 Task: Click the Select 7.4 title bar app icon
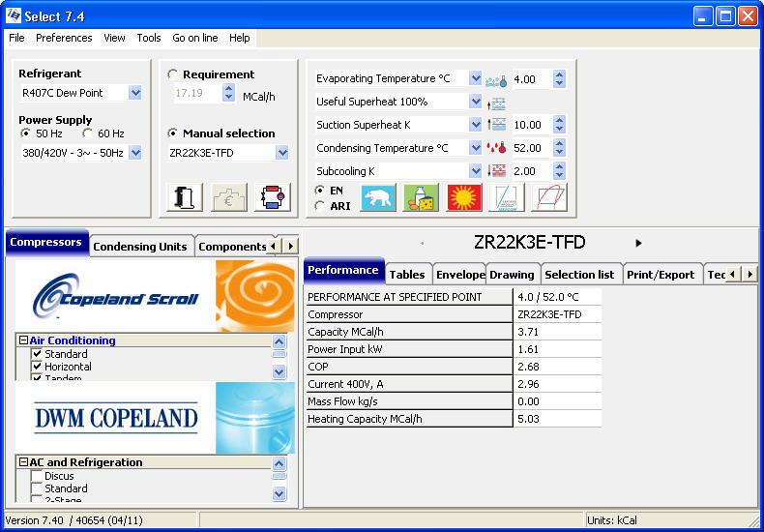coord(14,16)
